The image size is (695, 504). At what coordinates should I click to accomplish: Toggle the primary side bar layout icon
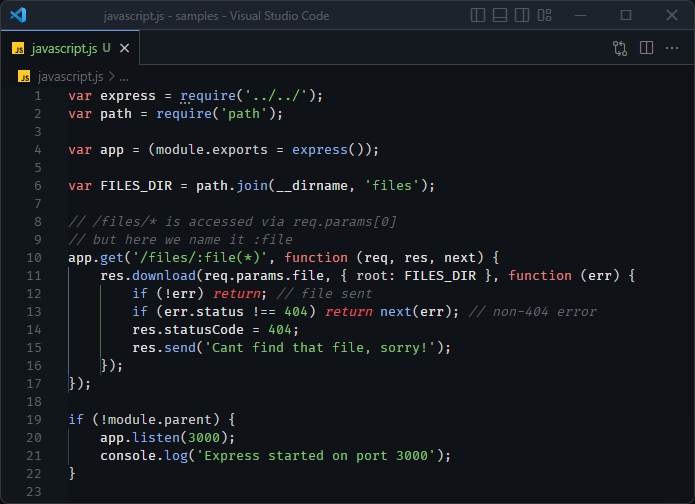tap(477, 15)
